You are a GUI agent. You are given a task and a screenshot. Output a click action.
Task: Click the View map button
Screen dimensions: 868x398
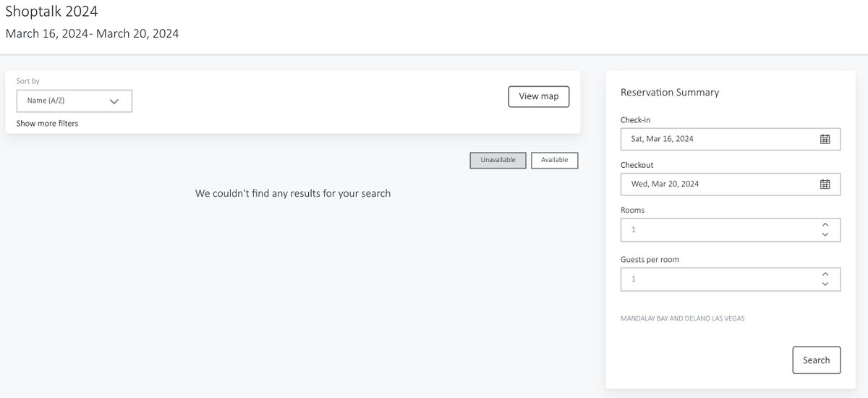(x=539, y=96)
